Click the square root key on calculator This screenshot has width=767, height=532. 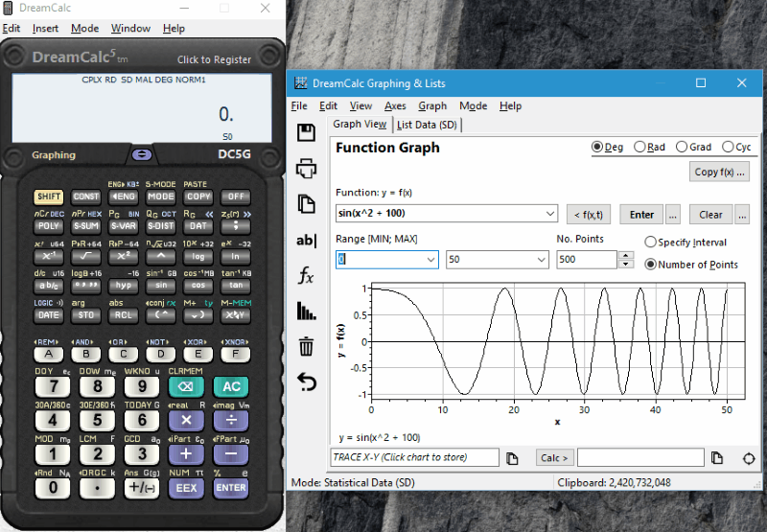[86, 256]
